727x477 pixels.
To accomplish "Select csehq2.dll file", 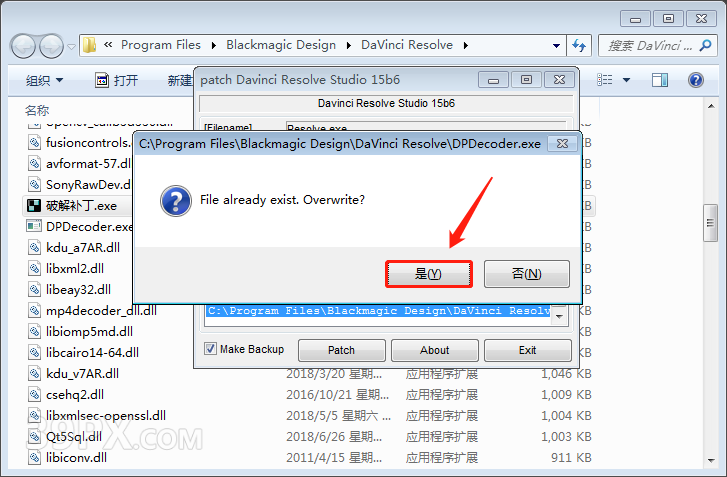I will pos(75,394).
